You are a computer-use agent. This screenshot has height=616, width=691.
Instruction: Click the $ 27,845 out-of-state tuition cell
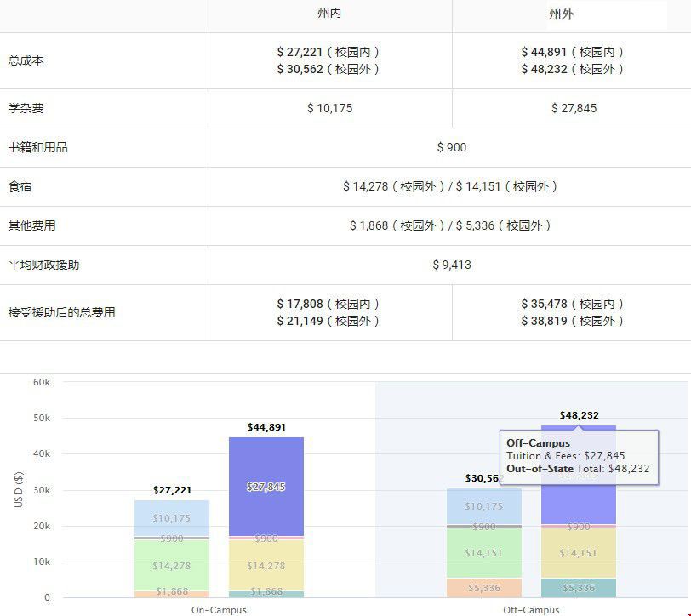tap(574, 108)
